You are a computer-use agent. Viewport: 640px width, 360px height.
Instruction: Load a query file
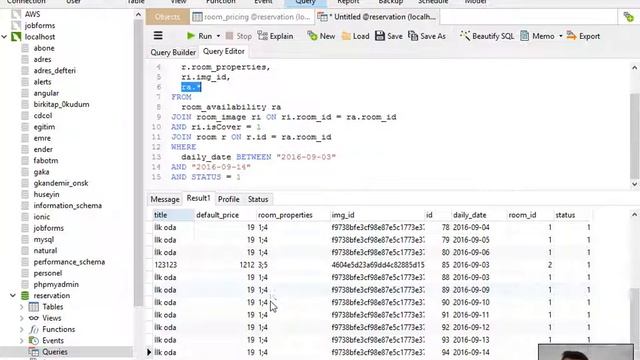tap(355, 36)
